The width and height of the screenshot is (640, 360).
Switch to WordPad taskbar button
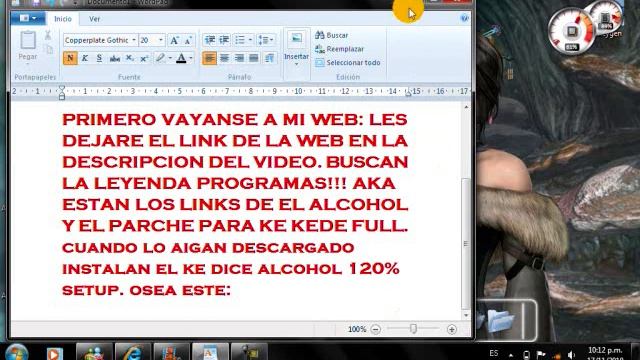point(210,352)
